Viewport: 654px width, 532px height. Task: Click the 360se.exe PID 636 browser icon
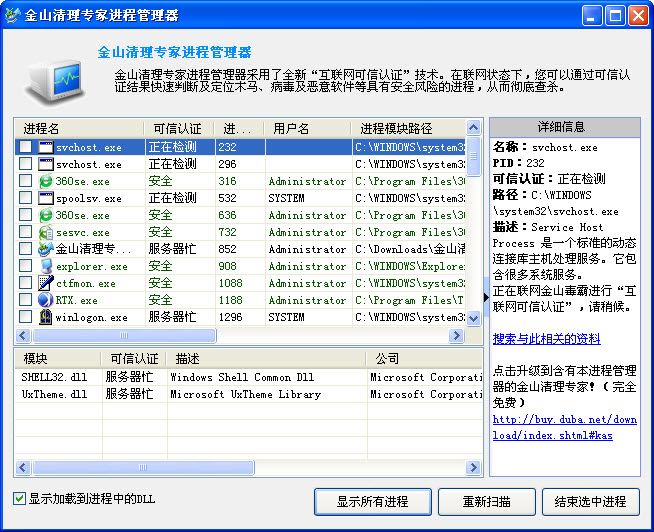[x=45, y=215]
